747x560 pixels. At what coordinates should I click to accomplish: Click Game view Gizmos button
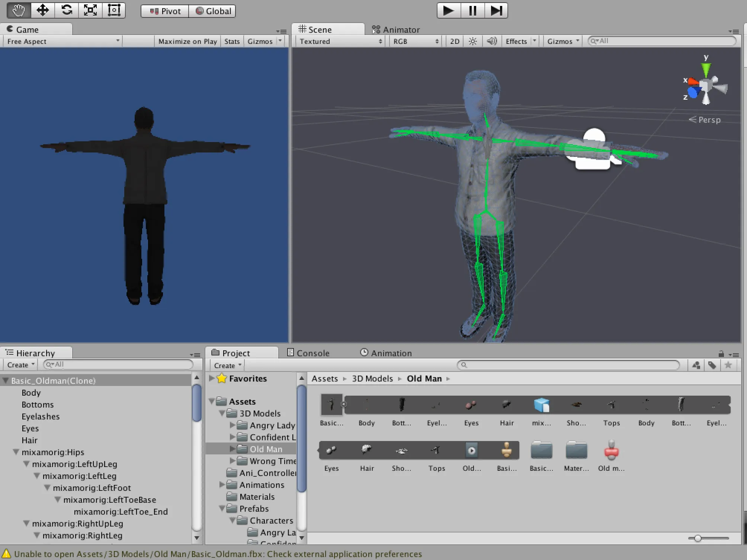260,41
